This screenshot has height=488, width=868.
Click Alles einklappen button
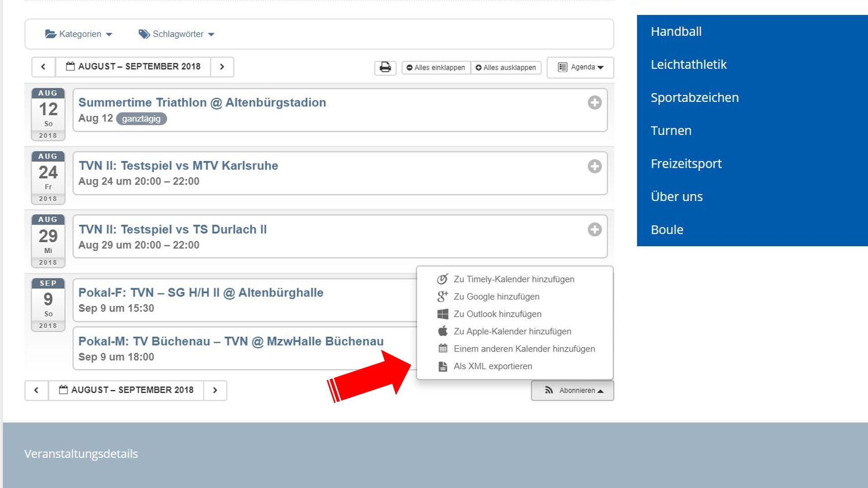point(436,68)
